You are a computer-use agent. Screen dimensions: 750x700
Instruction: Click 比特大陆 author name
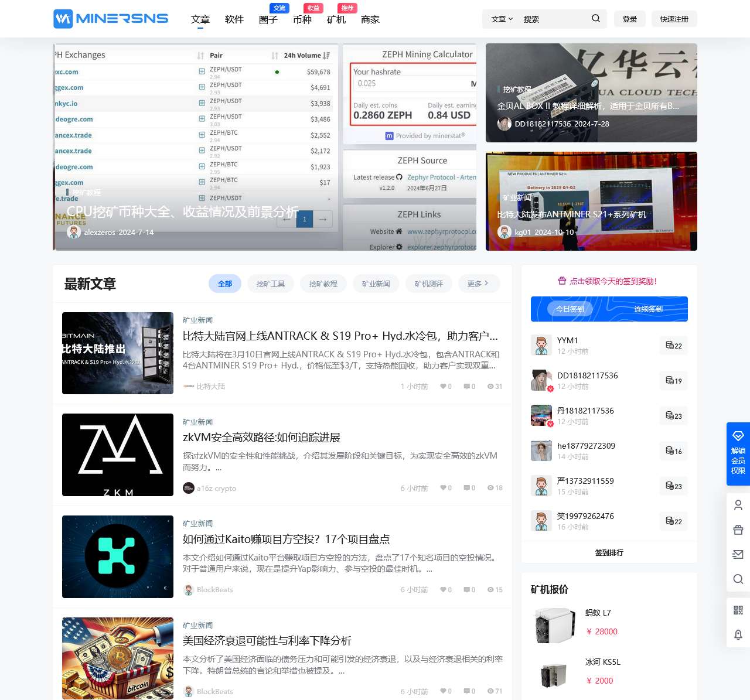211,387
